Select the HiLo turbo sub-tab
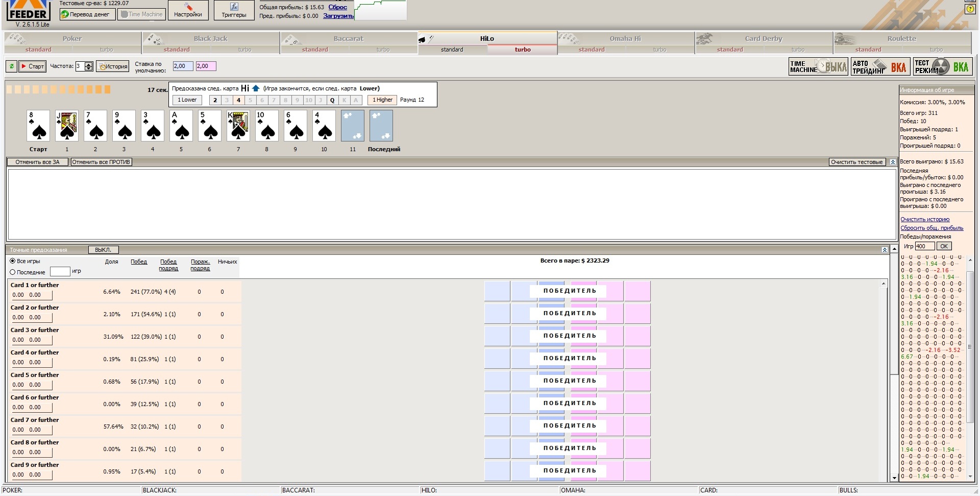Screen dimensions: 980x496 click(523, 50)
